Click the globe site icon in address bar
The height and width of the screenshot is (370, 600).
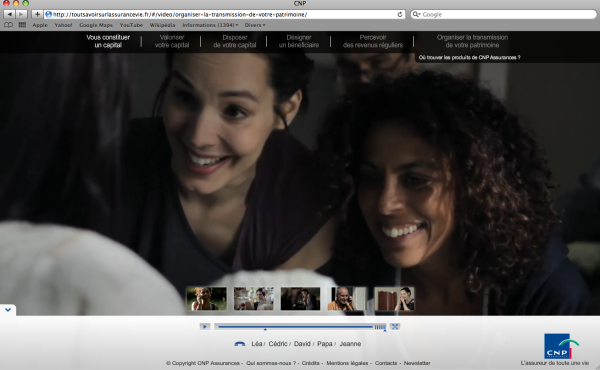pyautogui.click(x=48, y=14)
